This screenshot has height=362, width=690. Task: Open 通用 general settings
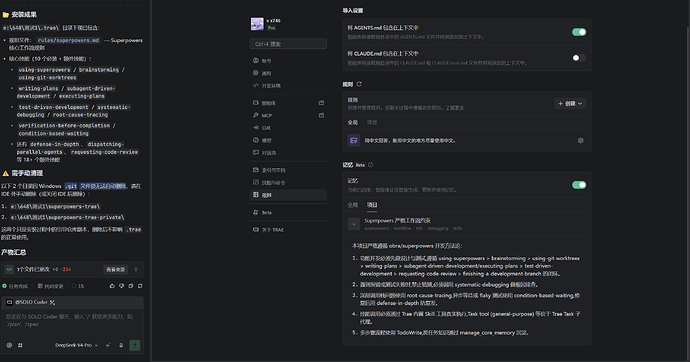288,73
